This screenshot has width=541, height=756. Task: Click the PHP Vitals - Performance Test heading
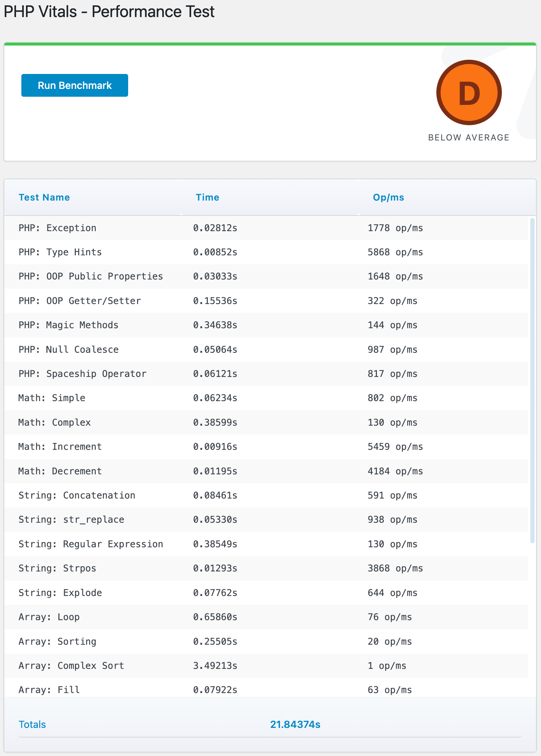[109, 11]
